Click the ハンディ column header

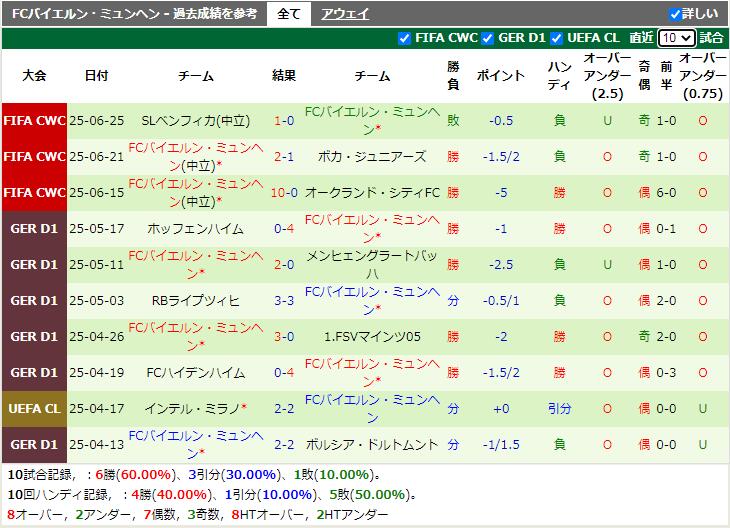[559, 75]
